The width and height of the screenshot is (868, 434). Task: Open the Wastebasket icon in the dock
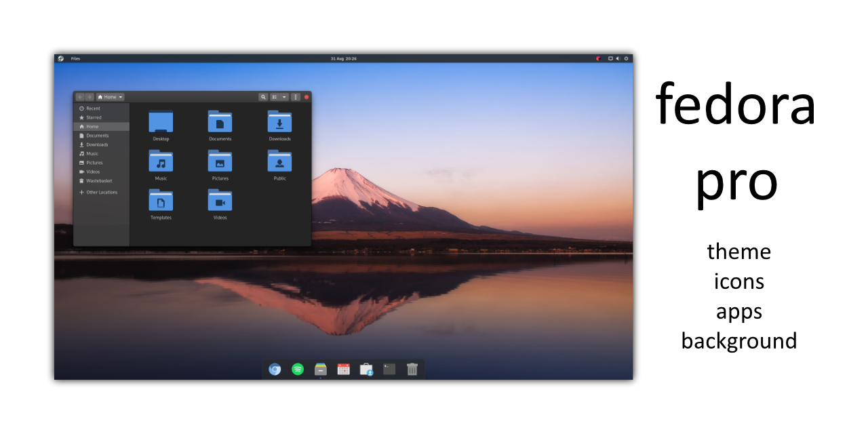412,369
